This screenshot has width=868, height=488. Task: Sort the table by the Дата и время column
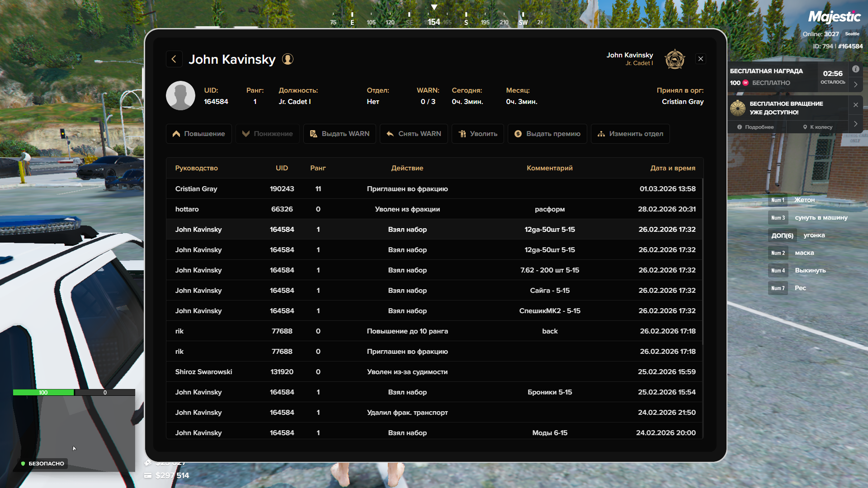point(672,168)
